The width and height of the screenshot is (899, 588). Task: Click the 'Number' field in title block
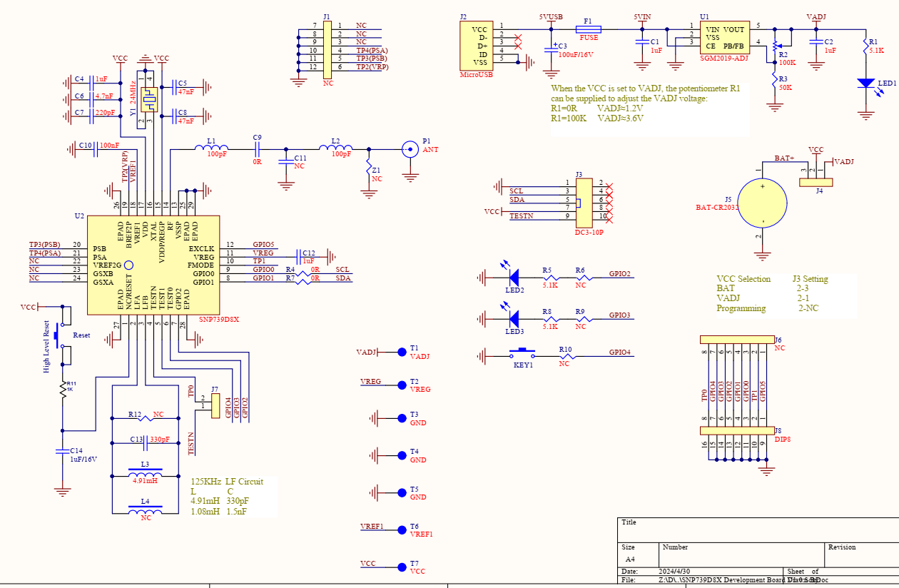pos(675,547)
